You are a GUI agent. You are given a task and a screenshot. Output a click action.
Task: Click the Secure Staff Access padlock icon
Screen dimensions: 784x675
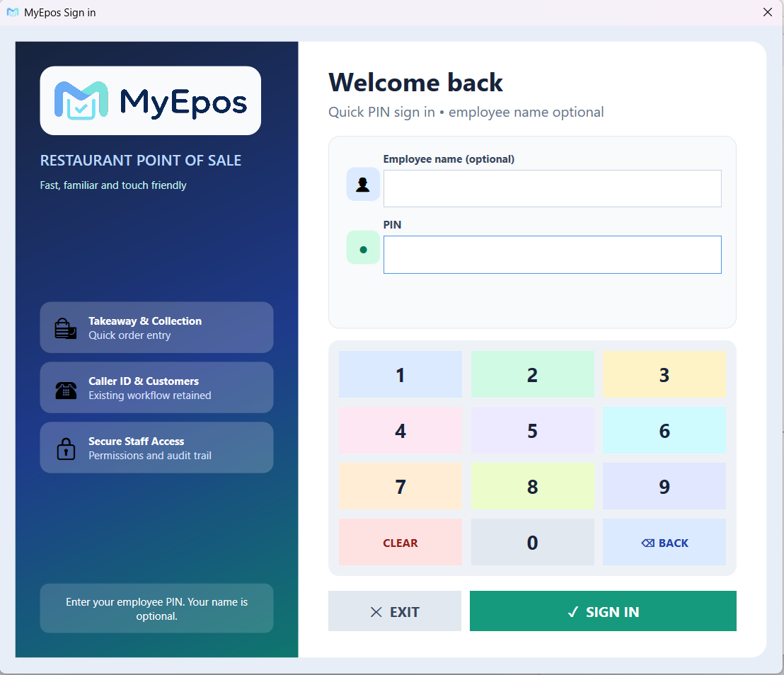point(66,449)
